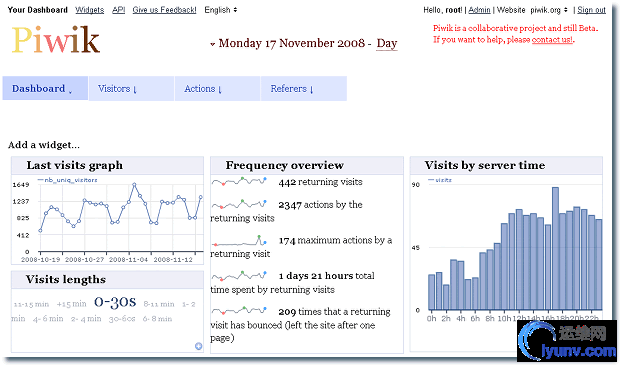The height and width of the screenshot is (367, 622).
Task: Open the Visitors menu
Action: 131,88
